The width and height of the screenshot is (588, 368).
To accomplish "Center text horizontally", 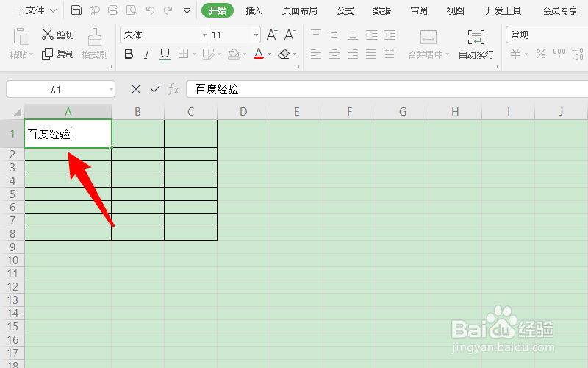I will (x=334, y=54).
